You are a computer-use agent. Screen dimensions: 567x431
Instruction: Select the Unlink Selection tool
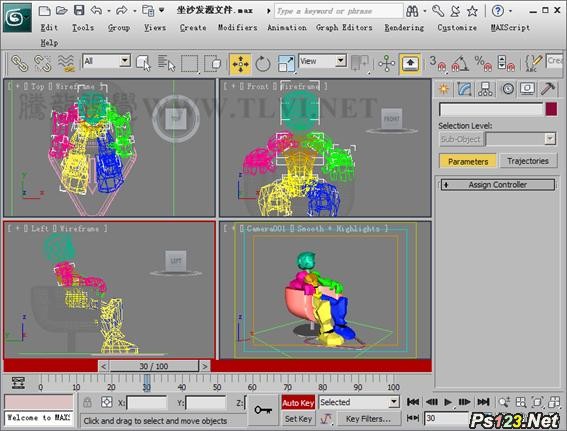click(43, 63)
